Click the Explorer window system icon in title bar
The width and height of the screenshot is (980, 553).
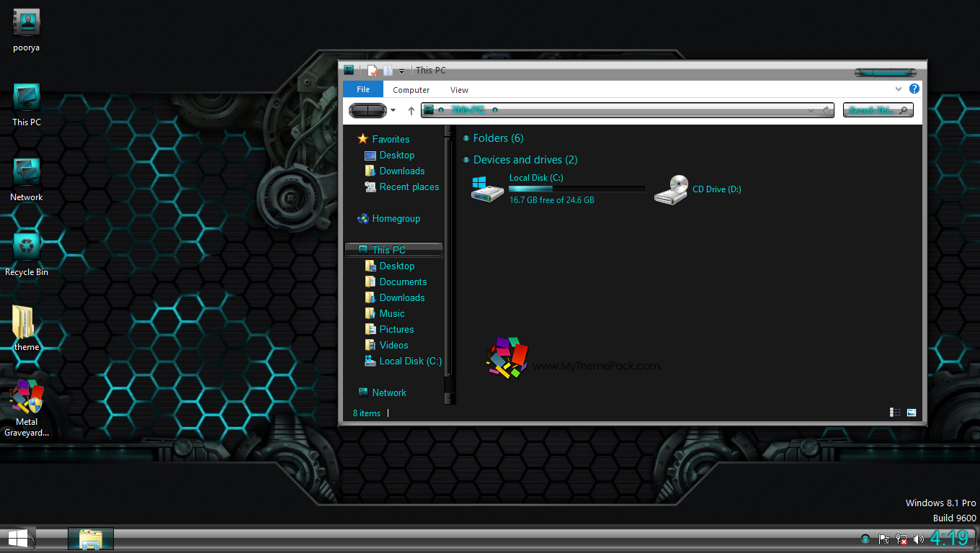pyautogui.click(x=349, y=70)
